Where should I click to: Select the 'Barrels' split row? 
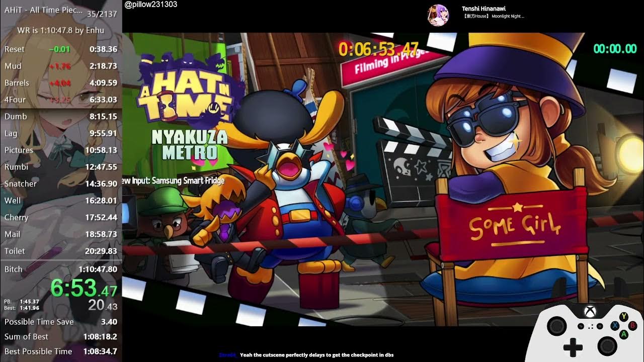61,83
